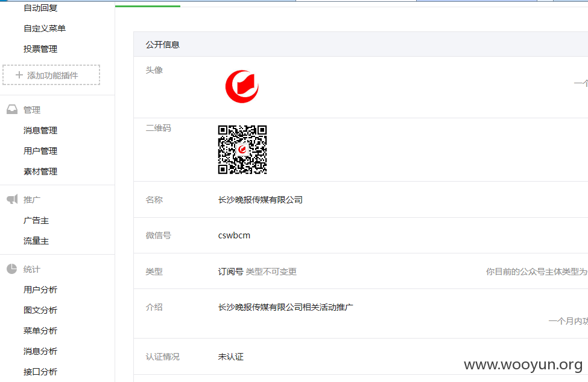This screenshot has width=588, height=382.
Task: Click the 订阅号 type value
Action: (230, 272)
